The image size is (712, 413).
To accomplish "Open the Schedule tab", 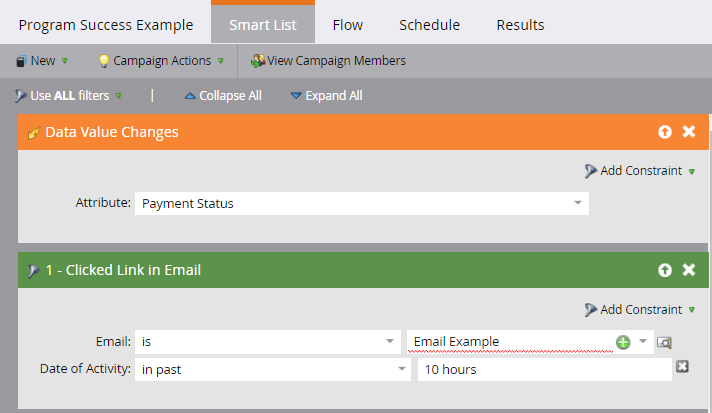I will (x=429, y=25).
